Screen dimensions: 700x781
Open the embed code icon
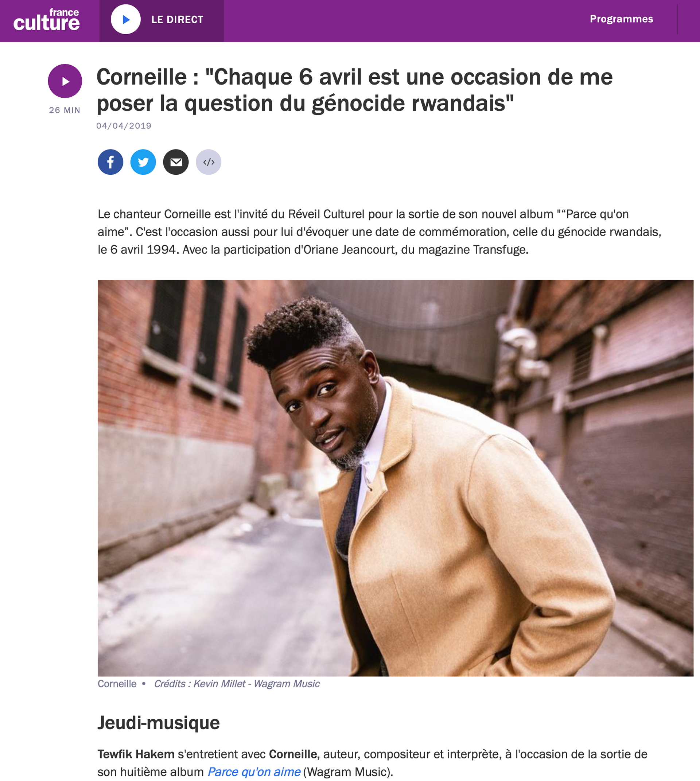[209, 162]
